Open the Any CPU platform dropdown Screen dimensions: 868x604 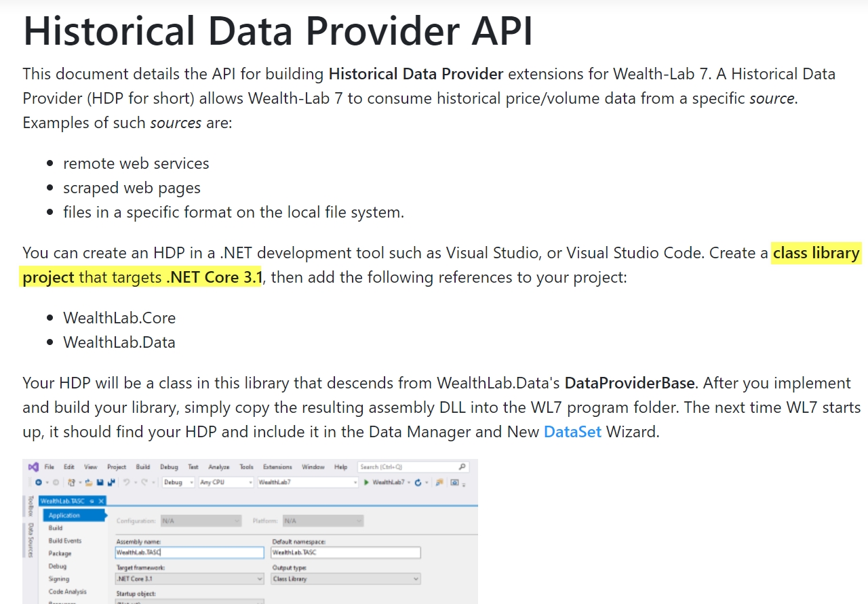[225, 483]
